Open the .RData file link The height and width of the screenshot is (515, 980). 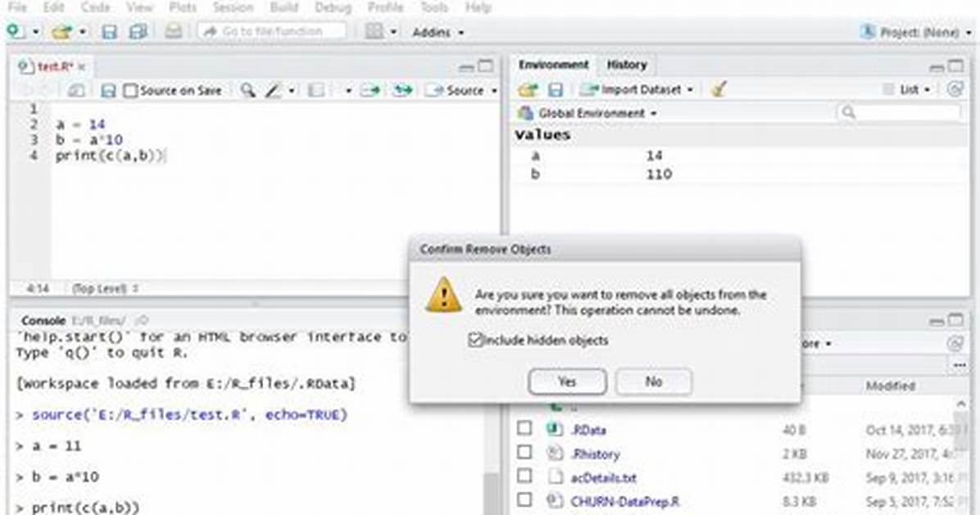point(589,430)
